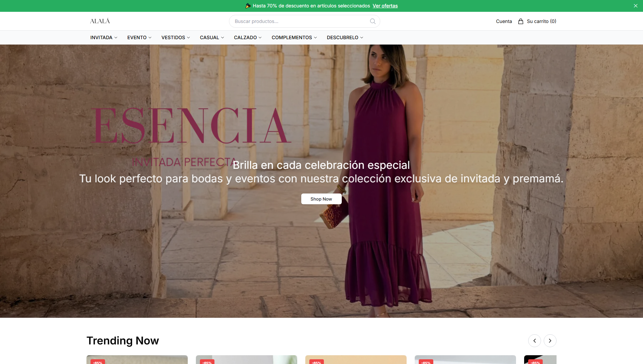Dismiss the green promo banner
The width and height of the screenshot is (643, 364).
636,6
